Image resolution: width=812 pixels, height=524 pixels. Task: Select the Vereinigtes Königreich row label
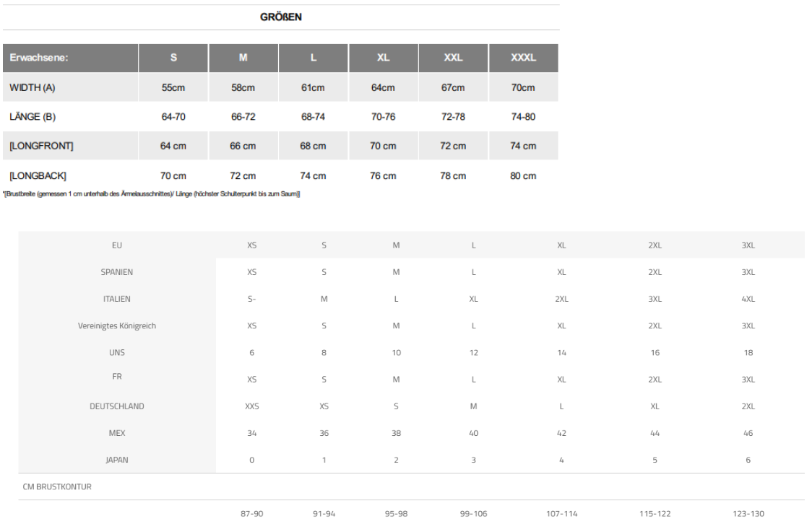[116, 326]
